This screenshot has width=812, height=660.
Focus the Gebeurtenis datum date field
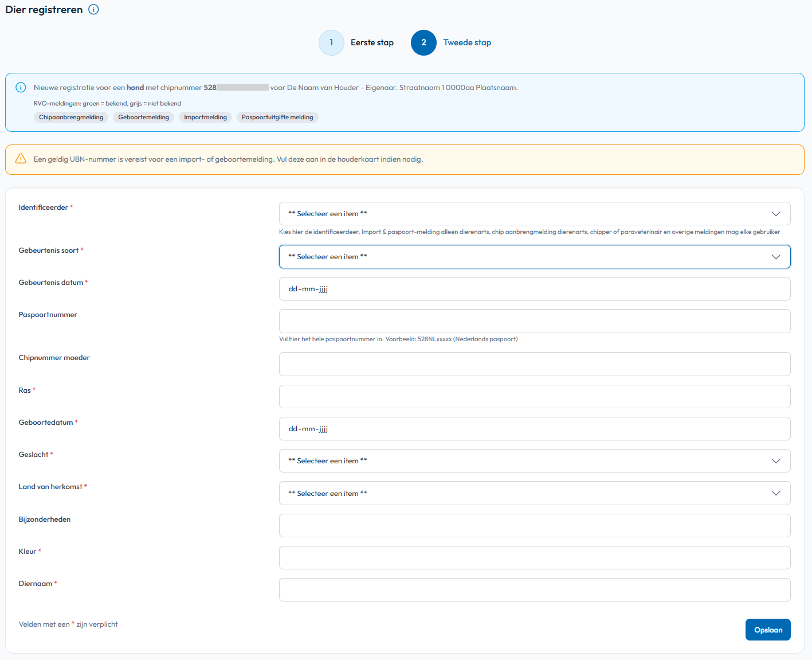pyautogui.click(x=535, y=289)
